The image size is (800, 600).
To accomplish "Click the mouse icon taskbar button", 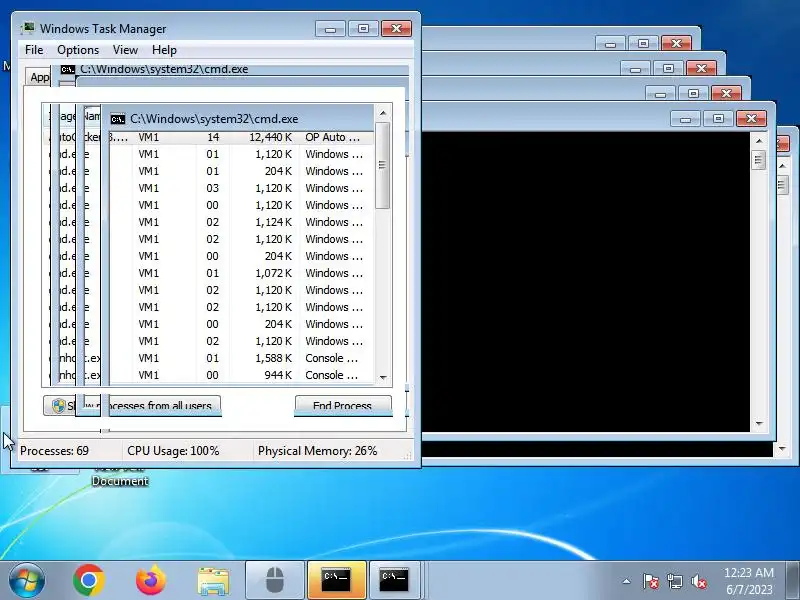I will 275,581.
